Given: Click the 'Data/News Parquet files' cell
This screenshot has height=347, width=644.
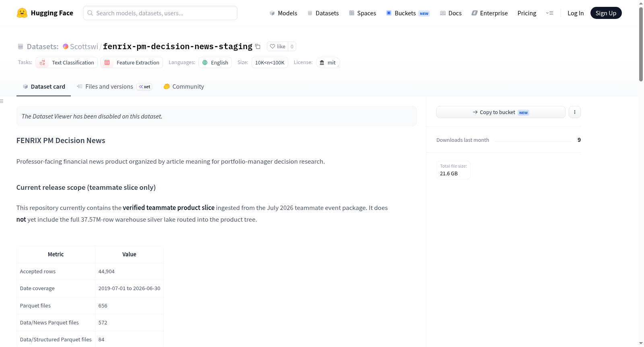Looking at the screenshot, I should [x=56, y=322].
